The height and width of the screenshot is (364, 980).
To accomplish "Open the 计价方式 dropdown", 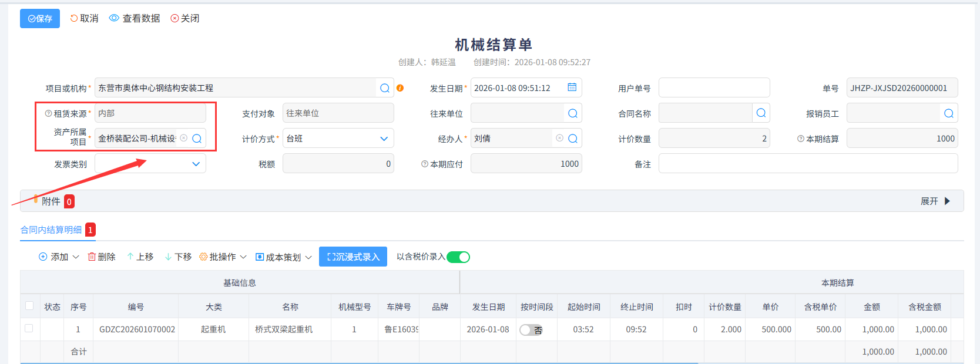I will click(x=384, y=139).
